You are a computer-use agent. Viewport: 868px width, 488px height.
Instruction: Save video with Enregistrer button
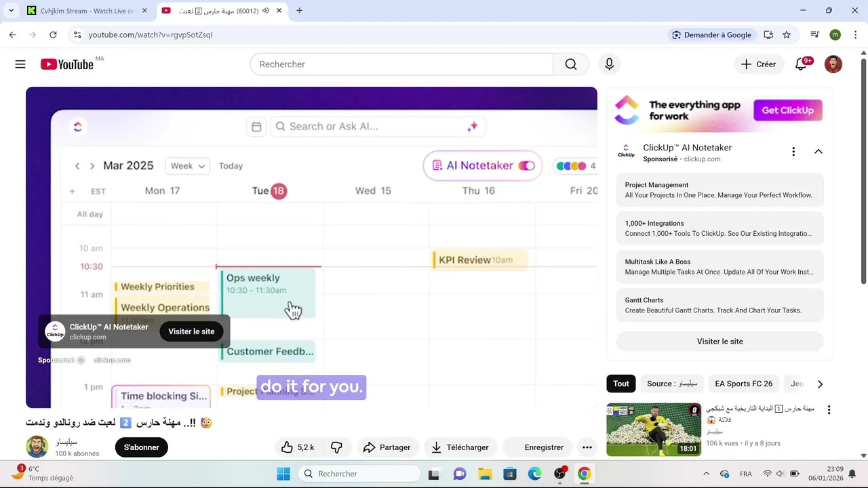coord(537,447)
